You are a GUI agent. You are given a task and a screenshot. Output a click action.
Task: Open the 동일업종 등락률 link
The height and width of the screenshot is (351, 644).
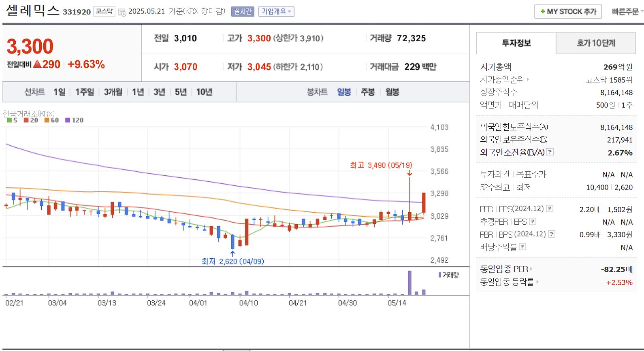(507, 282)
